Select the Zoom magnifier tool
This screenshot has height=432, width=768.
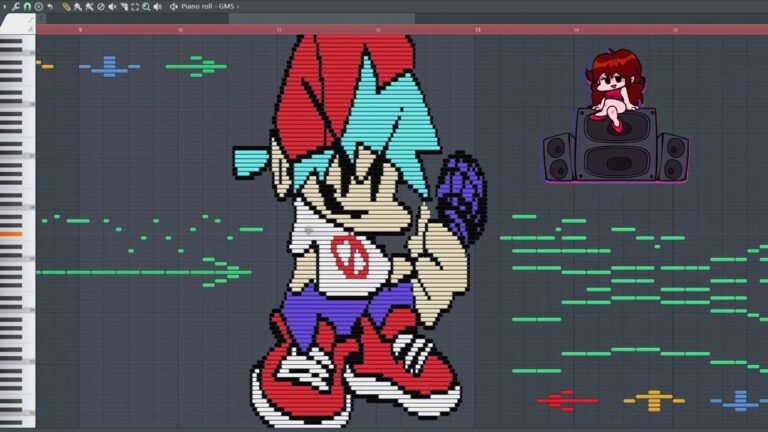146,6
